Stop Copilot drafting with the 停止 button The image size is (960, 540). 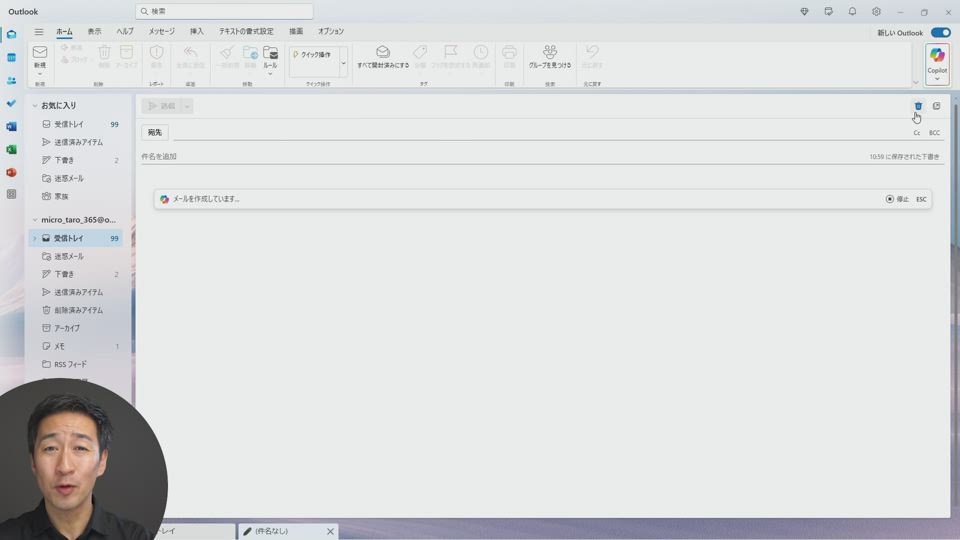[897, 199]
